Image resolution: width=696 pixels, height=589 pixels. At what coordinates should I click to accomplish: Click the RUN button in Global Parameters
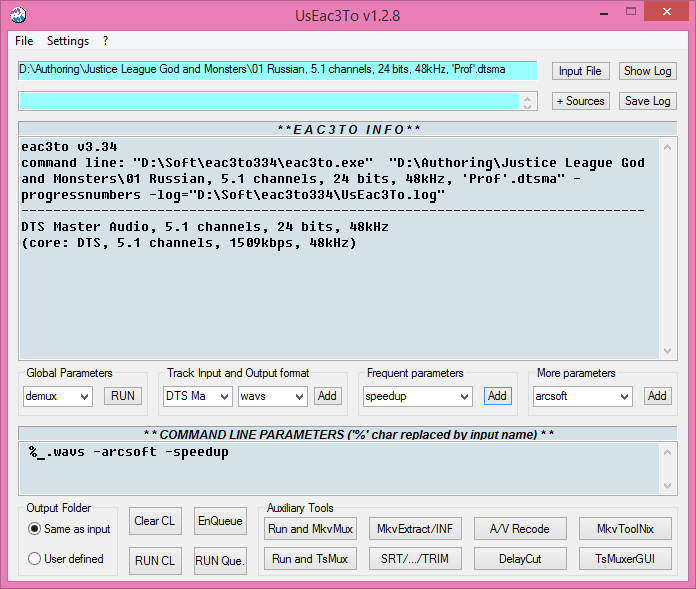tap(123, 396)
